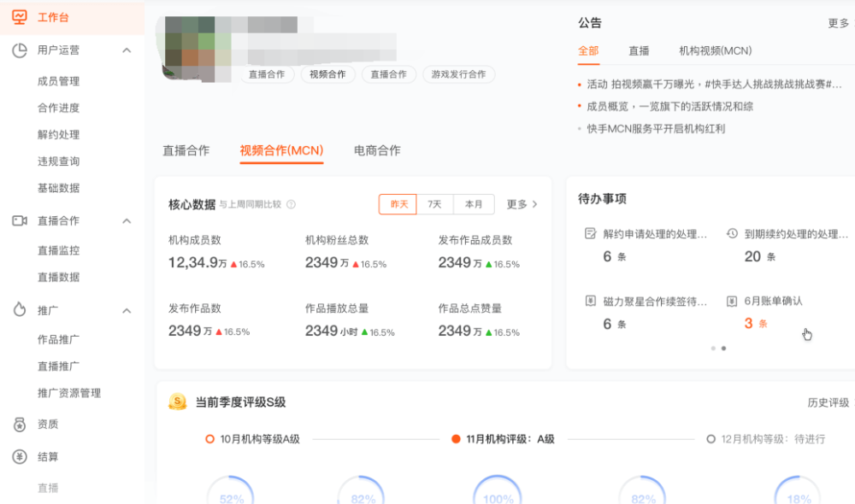Click the 工作台 monitor icon in sidebar
The height and width of the screenshot is (504, 855).
pos(20,17)
